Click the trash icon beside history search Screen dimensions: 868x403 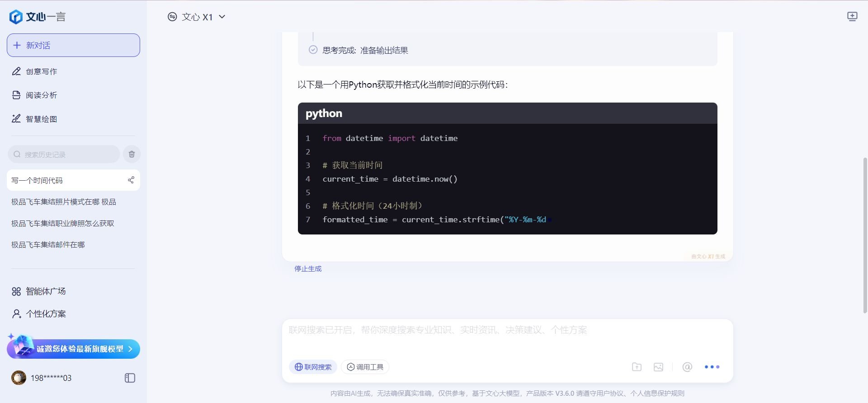click(x=132, y=155)
